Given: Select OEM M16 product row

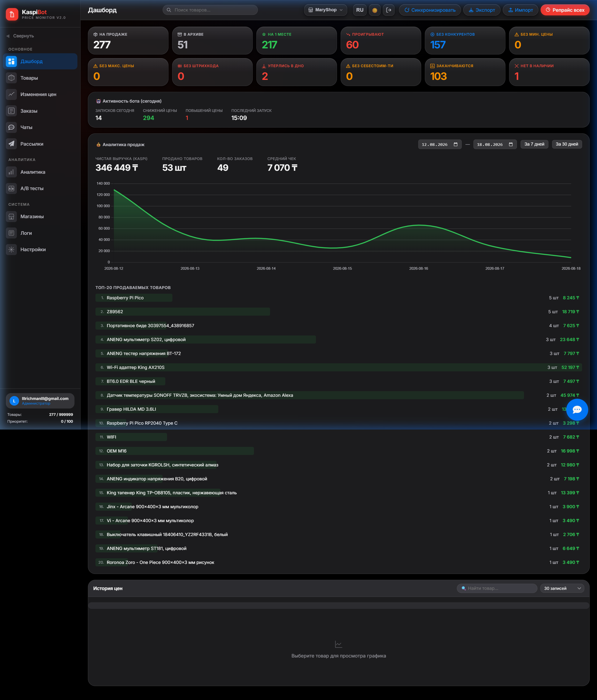Looking at the screenshot, I should tap(338, 451).
